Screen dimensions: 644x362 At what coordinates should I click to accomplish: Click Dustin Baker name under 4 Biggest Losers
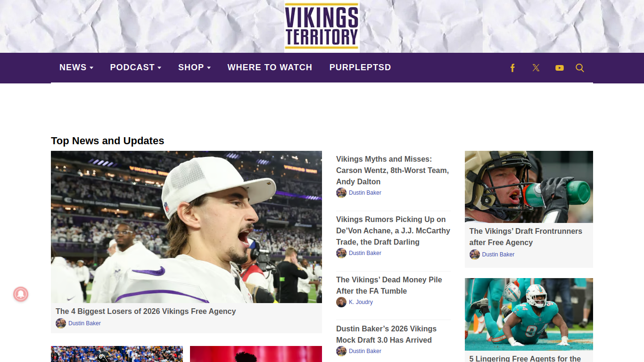pos(84,323)
